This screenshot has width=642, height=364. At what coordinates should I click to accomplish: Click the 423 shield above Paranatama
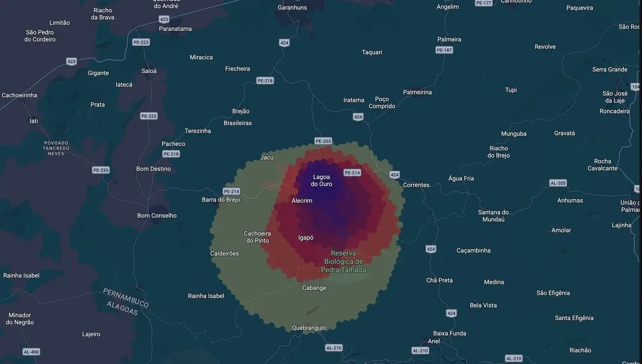[x=164, y=19]
